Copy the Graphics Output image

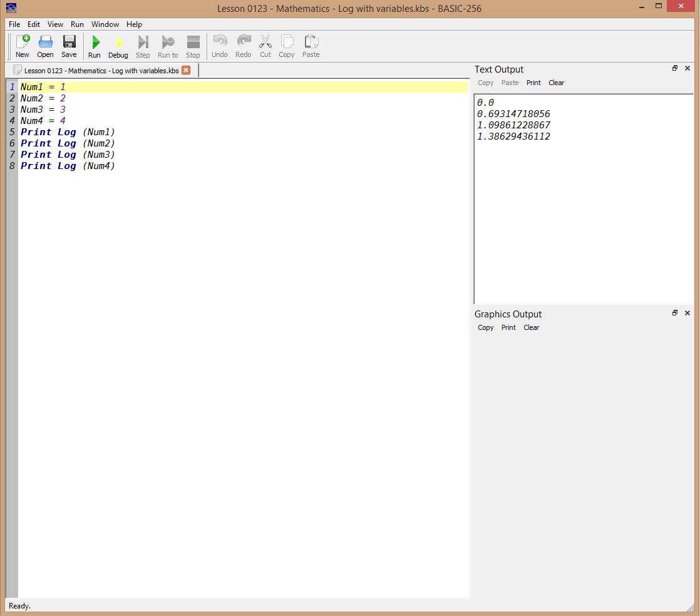pyautogui.click(x=485, y=327)
